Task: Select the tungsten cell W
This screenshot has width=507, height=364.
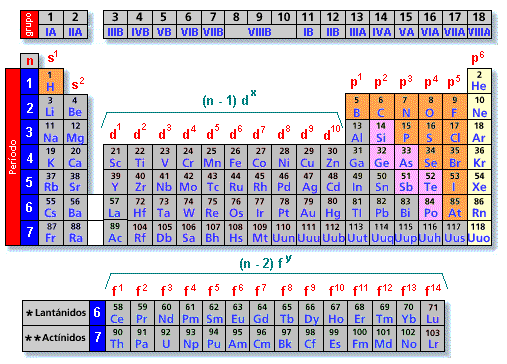Action: (x=189, y=207)
